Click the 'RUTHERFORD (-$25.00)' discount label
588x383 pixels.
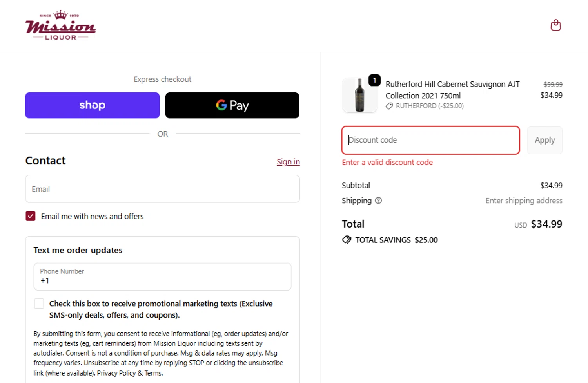coord(430,106)
